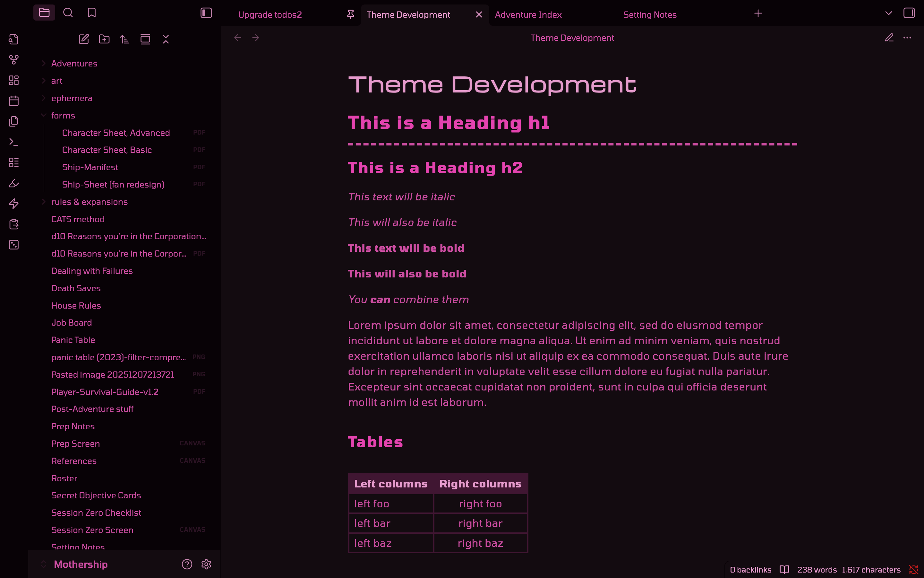Open the Prep Screen canvas
The width and height of the screenshot is (924, 578).
pyautogui.click(x=76, y=444)
